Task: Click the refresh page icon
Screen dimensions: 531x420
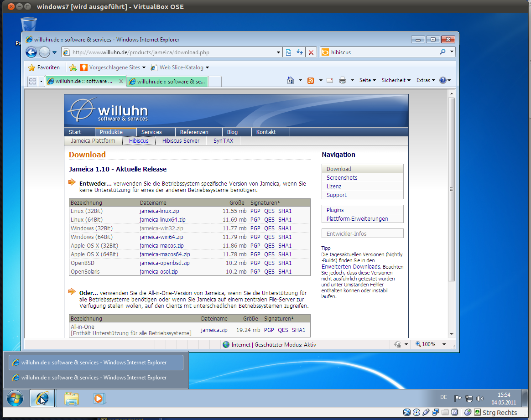Action: click(300, 52)
